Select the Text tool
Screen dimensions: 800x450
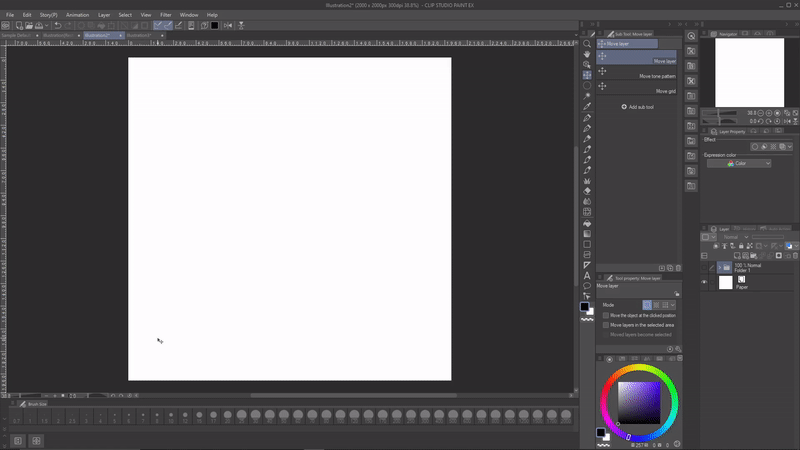pyautogui.click(x=587, y=276)
